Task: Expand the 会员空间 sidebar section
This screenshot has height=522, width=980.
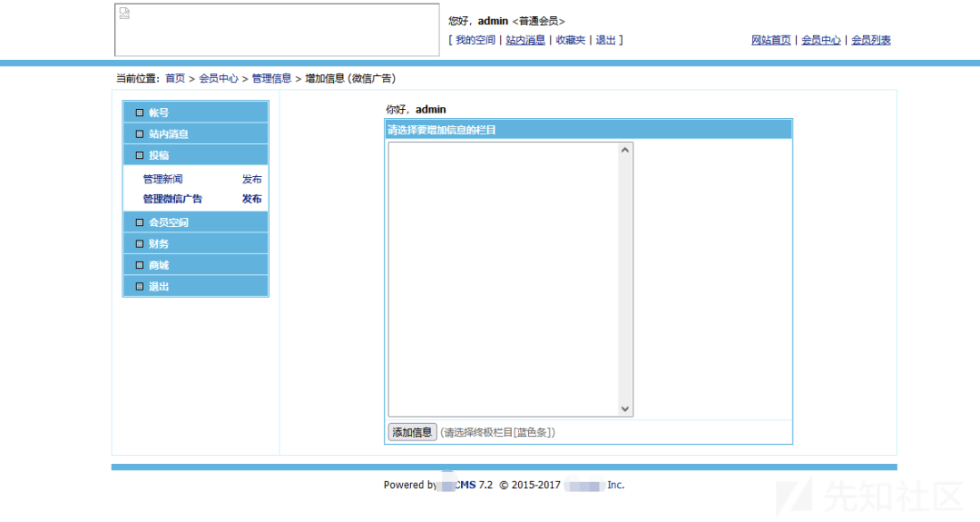Action: point(196,222)
